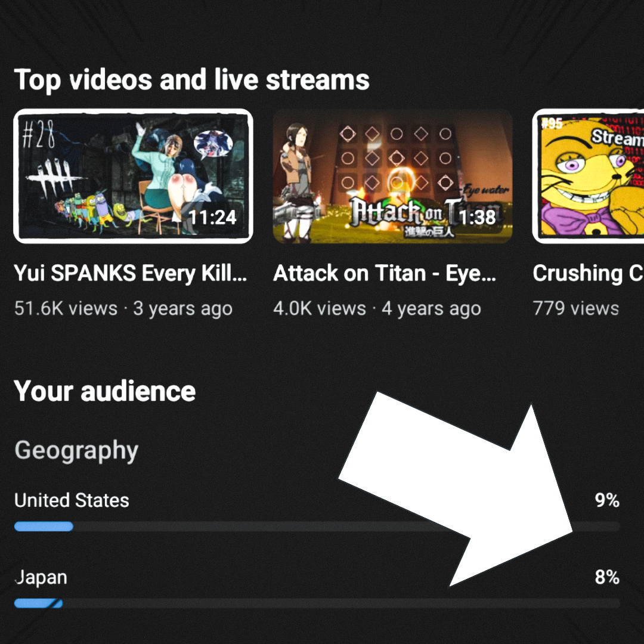Screen dimensions: 644x644
Task: Click the Top videos and live streams heading
Action: (x=192, y=80)
